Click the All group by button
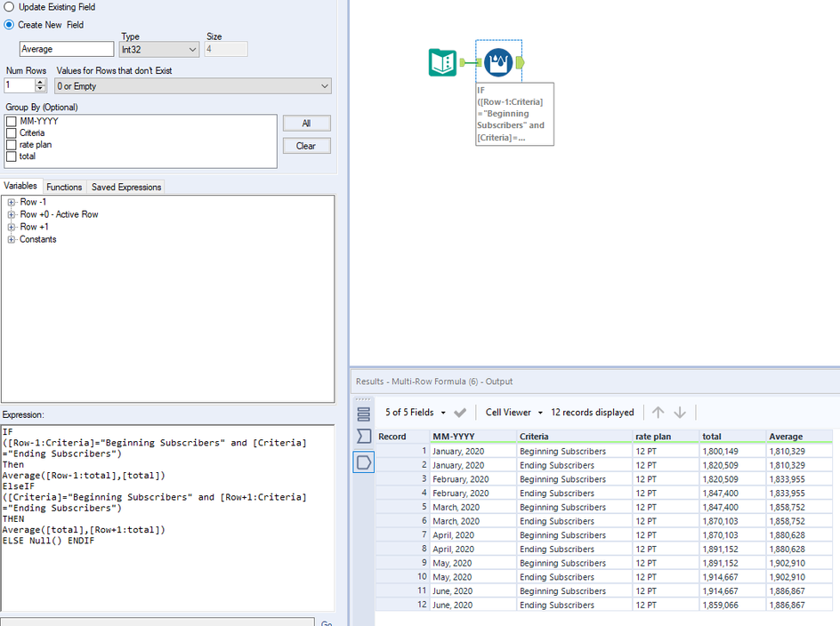 point(306,124)
